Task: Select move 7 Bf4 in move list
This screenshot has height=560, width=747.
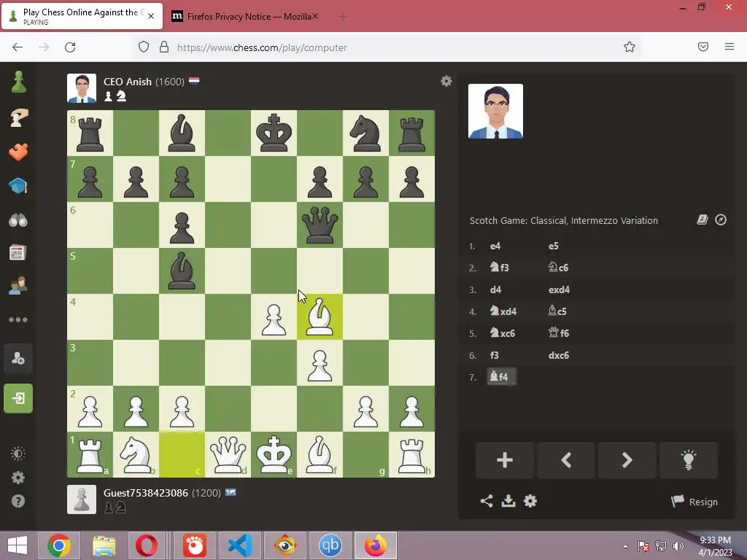Action: coord(500,377)
